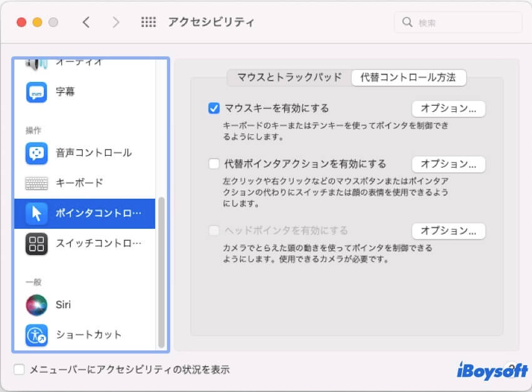Viewport: 532px width, 392px height.
Task: Open オプション for alternate pointer actions
Action: [448, 164]
